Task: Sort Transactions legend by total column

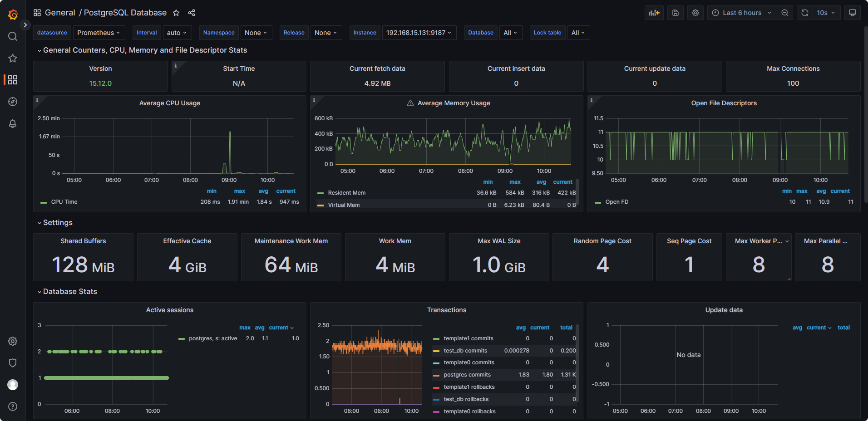Action: pos(566,328)
